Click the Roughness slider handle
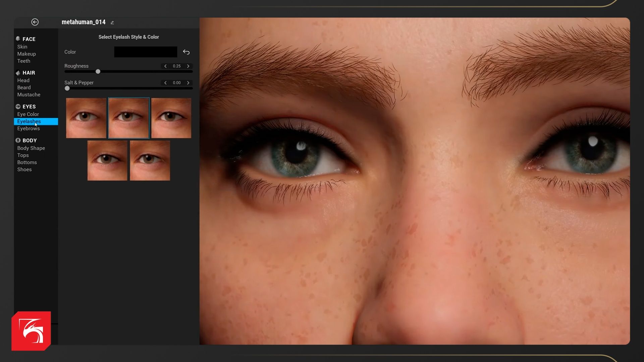The width and height of the screenshot is (644, 362). click(x=98, y=71)
